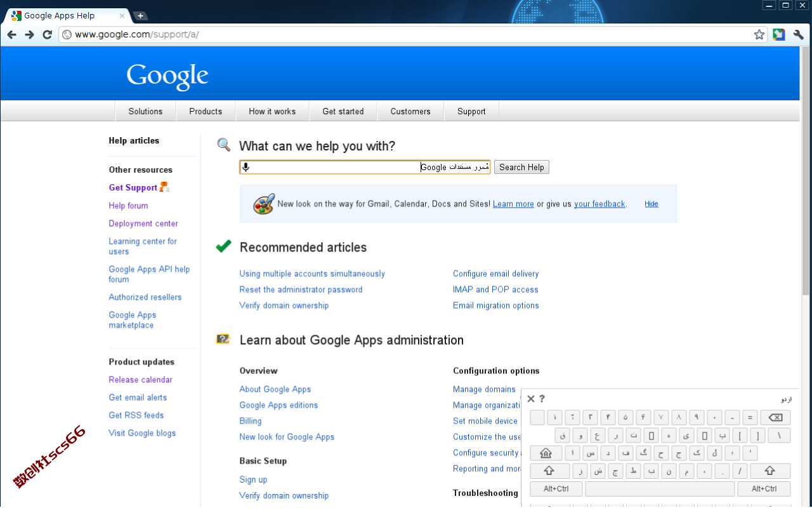Go back using the browser back arrow
This screenshot has height=508, width=812.
(11, 34)
